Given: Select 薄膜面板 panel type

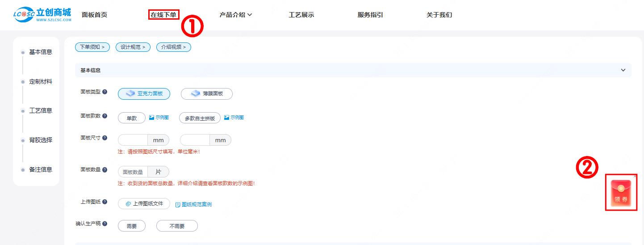Looking at the screenshot, I should click(x=206, y=94).
